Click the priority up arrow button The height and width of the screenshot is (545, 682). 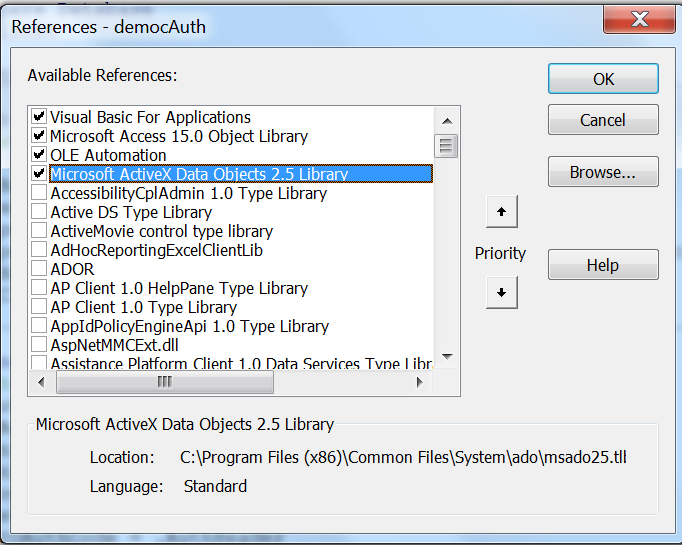(501, 212)
